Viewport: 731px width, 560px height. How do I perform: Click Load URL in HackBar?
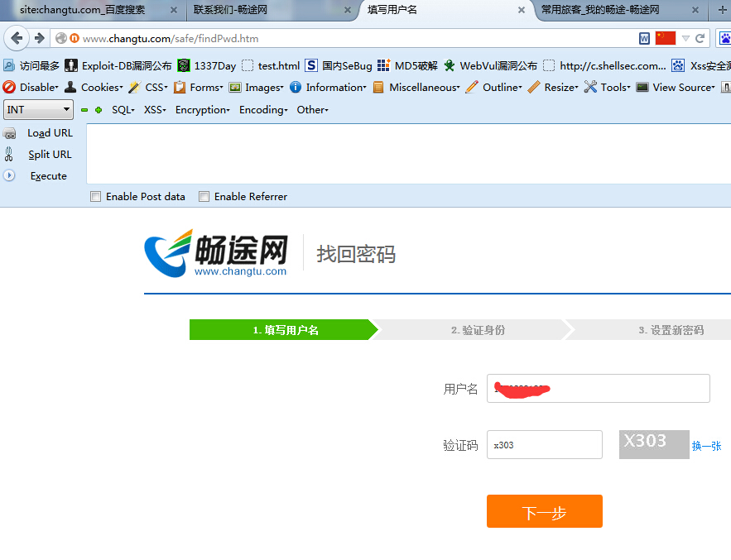(50, 133)
